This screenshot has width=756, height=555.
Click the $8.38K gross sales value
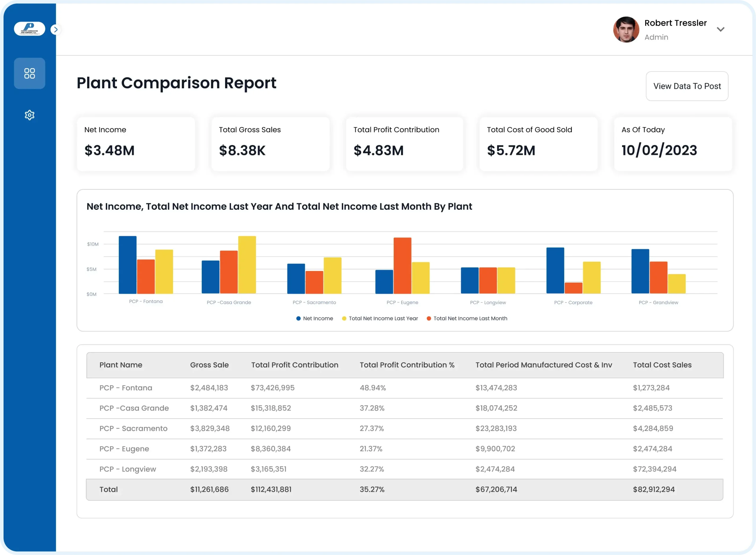(x=242, y=150)
